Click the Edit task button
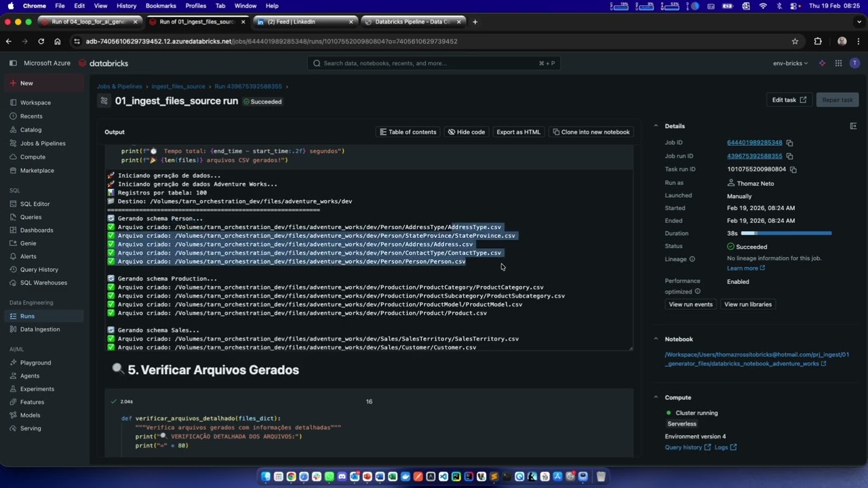The height and width of the screenshot is (488, 868). coord(789,100)
